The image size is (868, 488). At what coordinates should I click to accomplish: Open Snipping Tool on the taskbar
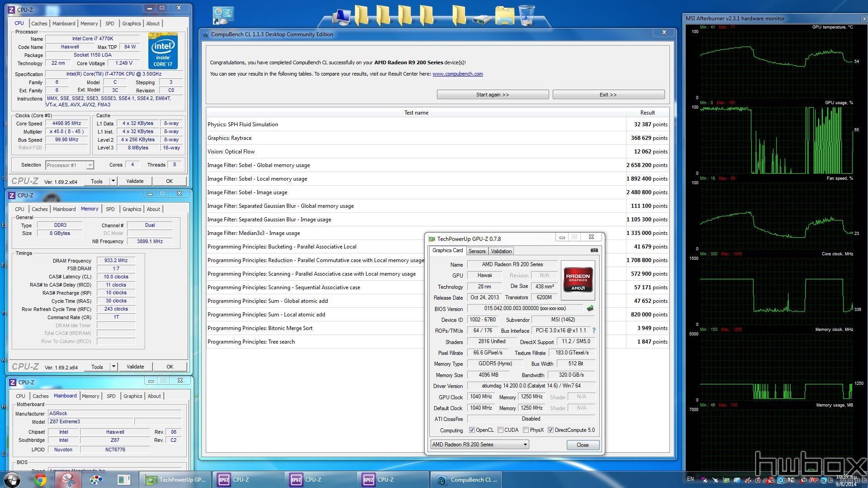pyautogui.click(x=68, y=480)
